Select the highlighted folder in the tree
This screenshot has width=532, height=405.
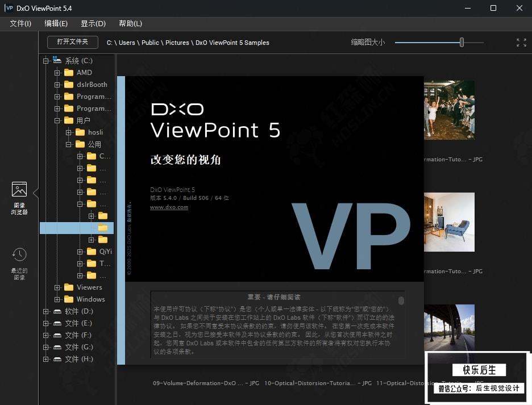[x=77, y=228]
